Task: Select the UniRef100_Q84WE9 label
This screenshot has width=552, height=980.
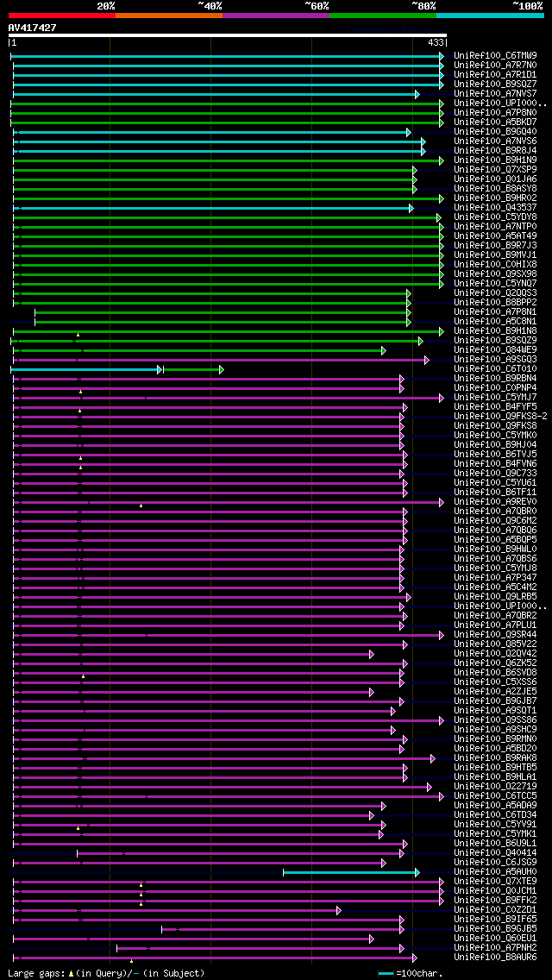Action: [495, 350]
